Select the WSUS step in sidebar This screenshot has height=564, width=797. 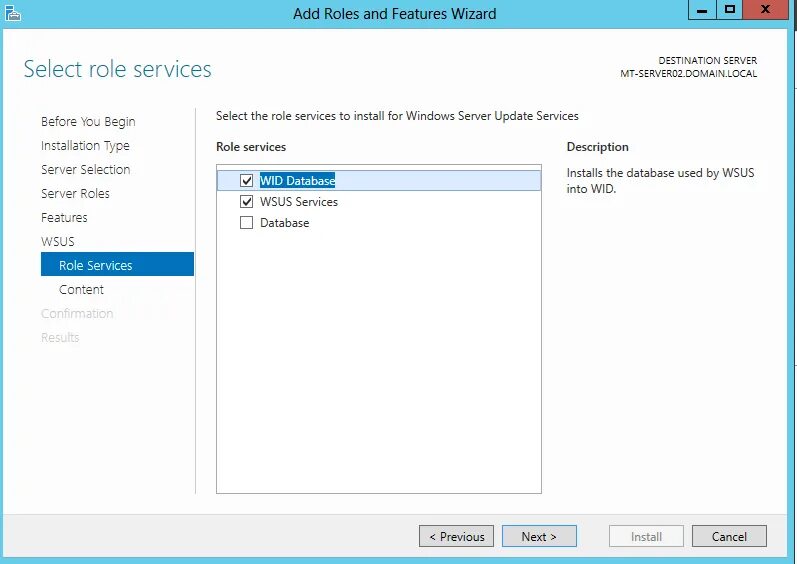[58, 242]
